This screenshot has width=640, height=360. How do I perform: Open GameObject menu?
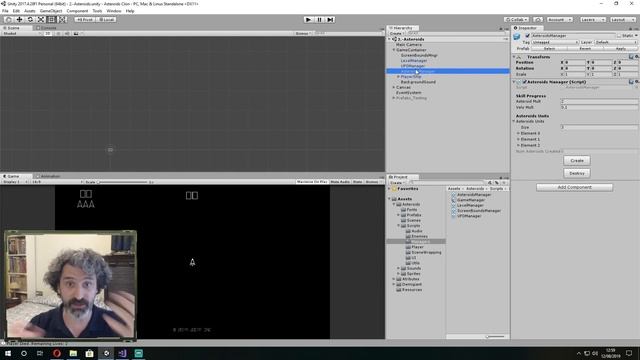[x=51, y=11]
